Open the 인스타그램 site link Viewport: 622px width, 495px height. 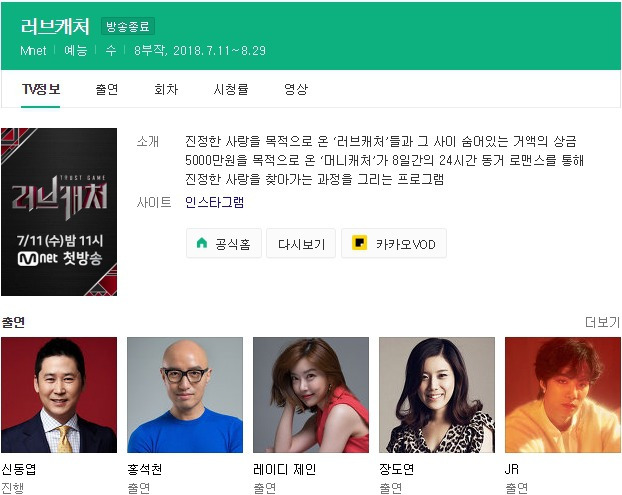pyautogui.click(x=214, y=202)
